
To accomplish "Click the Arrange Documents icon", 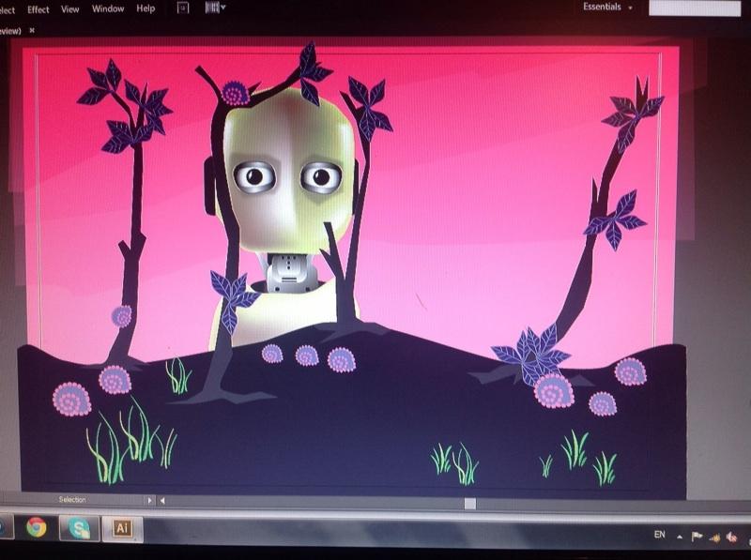I will (x=210, y=8).
